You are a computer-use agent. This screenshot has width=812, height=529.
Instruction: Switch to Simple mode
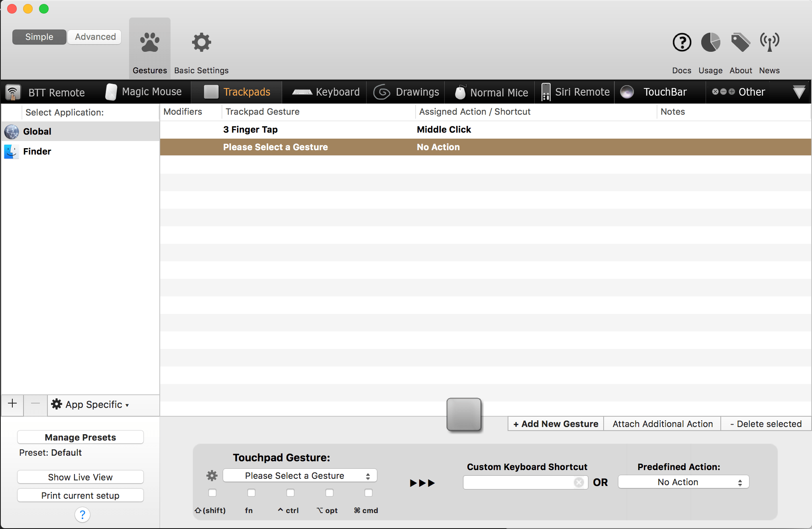pyautogui.click(x=39, y=37)
